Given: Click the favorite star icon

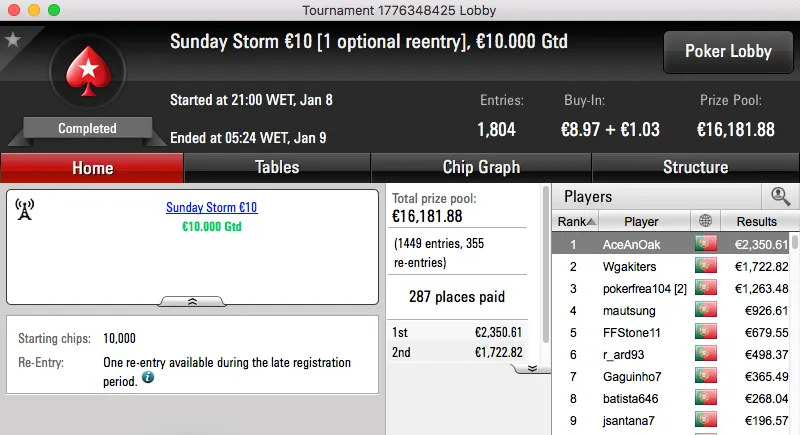Looking at the screenshot, I should 13,40.
